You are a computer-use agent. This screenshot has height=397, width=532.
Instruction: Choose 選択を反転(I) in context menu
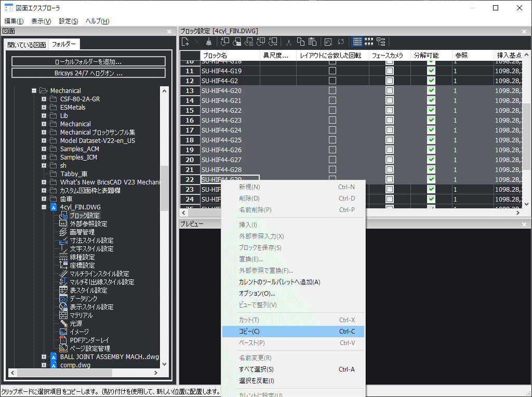coord(293,381)
